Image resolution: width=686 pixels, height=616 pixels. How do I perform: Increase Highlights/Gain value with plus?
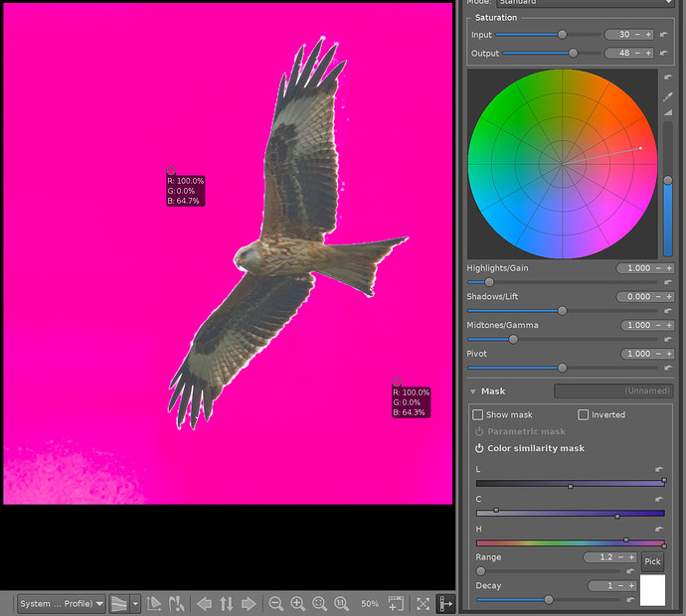pos(669,268)
